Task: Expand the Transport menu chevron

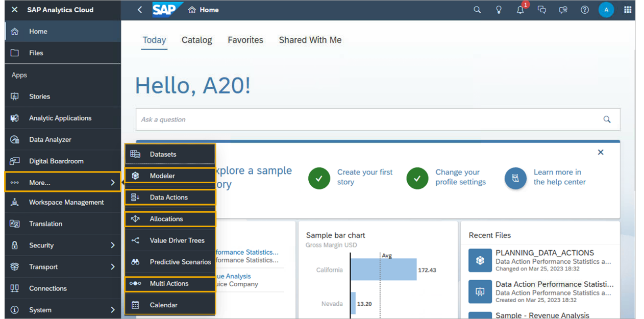Action: pos(113,267)
